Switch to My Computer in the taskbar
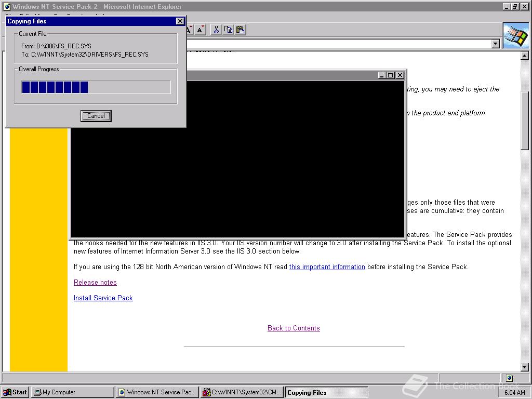The height and width of the screenshot is (399, 532). pos(72,392)
